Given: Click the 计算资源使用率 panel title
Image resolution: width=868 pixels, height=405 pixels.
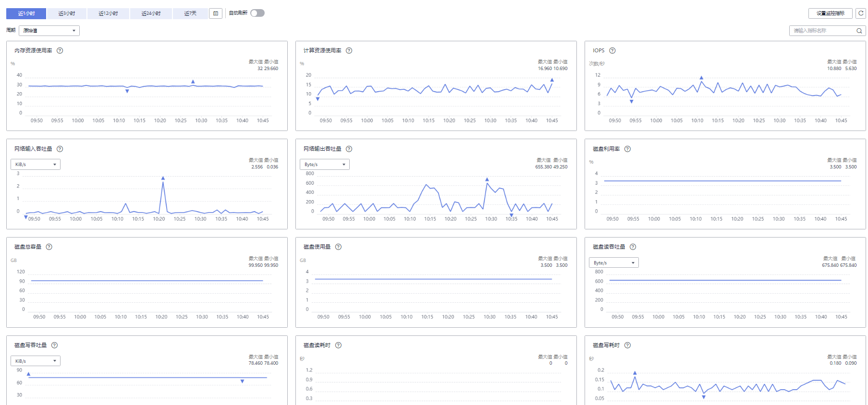Looking at the screenshot, I should pos(322,50).
